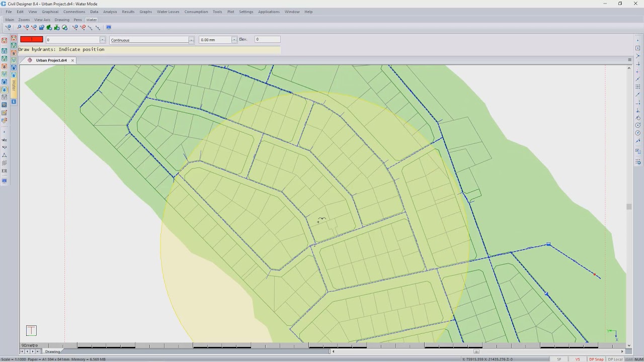Click the red pen color swatch
644x362 pixels.
[x=32, y=39]
